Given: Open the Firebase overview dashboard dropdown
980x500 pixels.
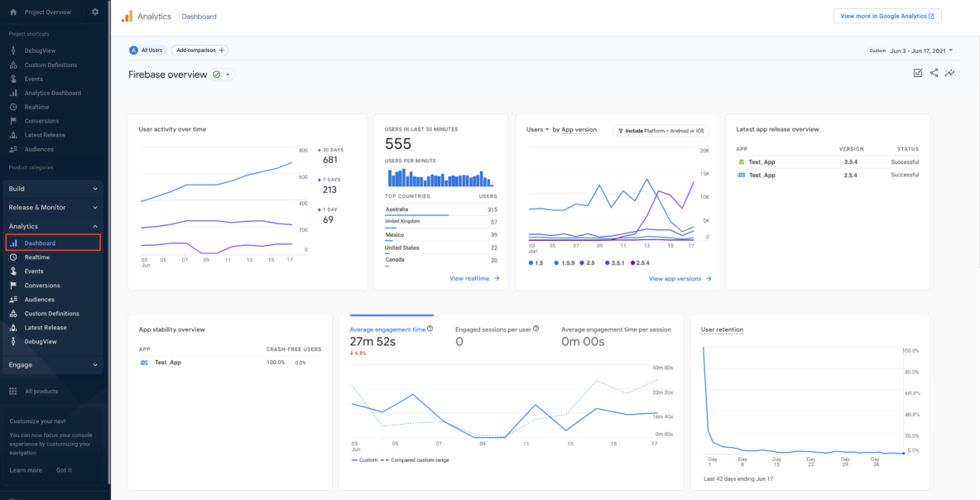Looking at the screenshot, I should click(228, 75).
